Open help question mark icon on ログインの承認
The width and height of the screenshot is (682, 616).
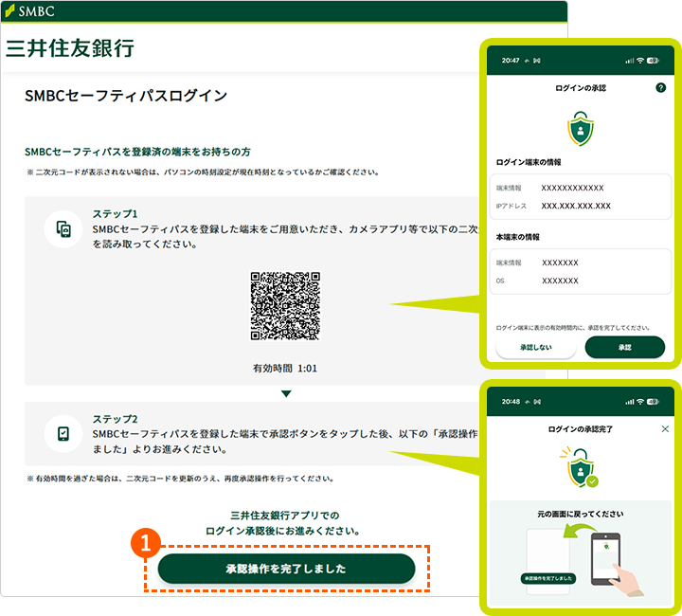(660, 88)
